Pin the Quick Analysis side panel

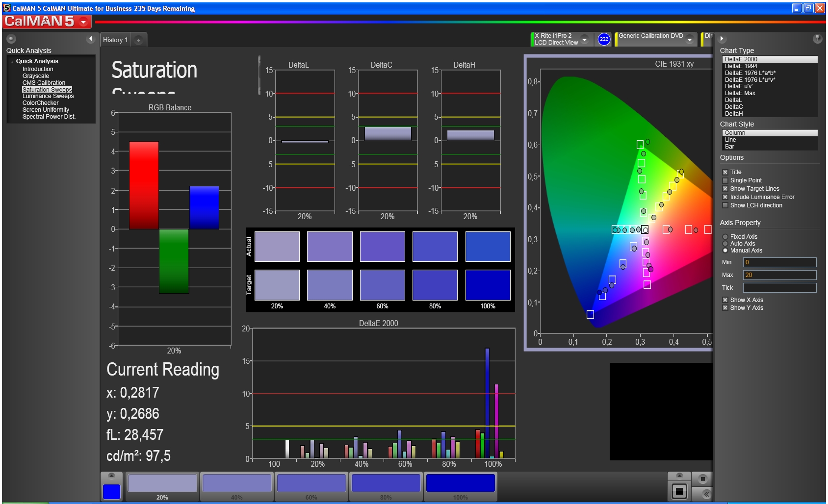coord(11,39)
